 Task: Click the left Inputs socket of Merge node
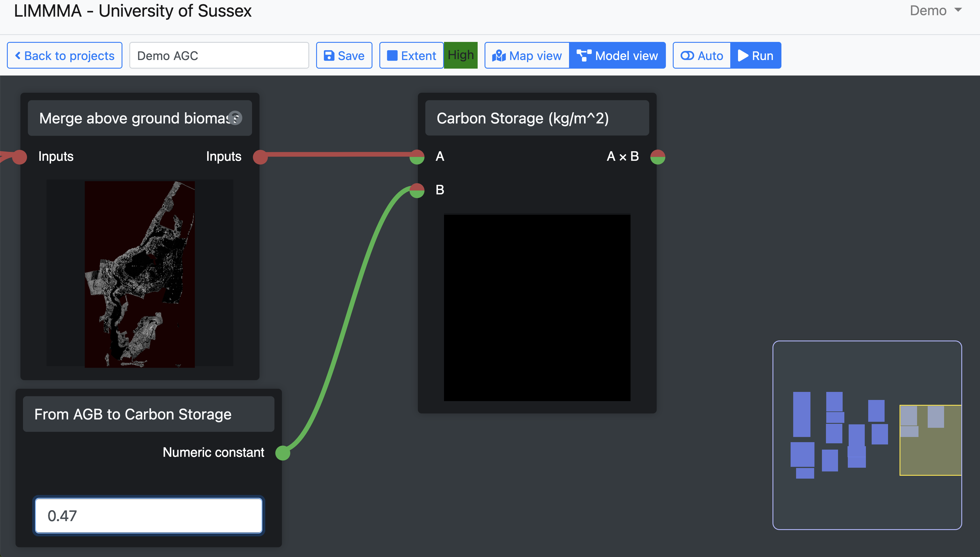(20, 157)
